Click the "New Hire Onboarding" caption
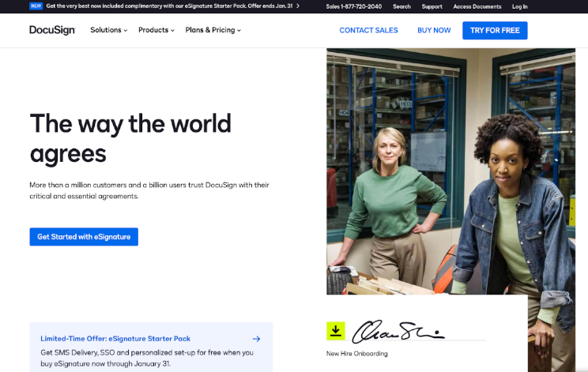588x372 pixels. [x=357, y=354]
